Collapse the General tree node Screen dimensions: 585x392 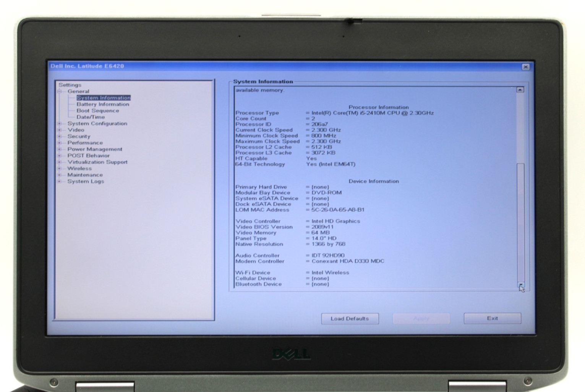(60, 92)
